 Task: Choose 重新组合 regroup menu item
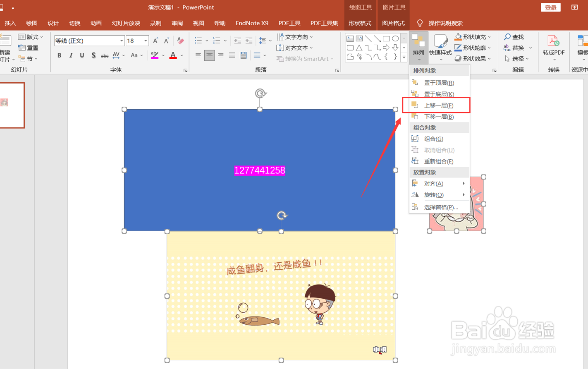point(439,161)
